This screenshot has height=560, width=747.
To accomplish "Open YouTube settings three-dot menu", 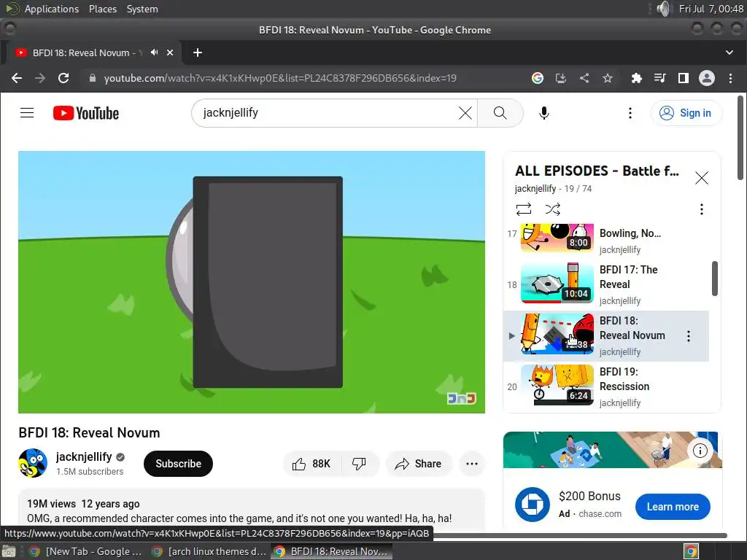I will pos(630,113).
